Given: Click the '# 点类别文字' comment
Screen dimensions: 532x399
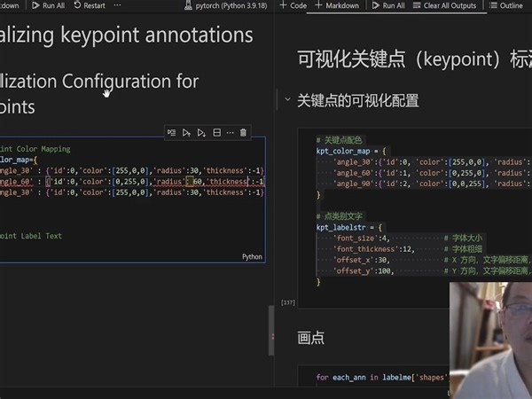Looking at the screenshot, I should pos(339,216).
